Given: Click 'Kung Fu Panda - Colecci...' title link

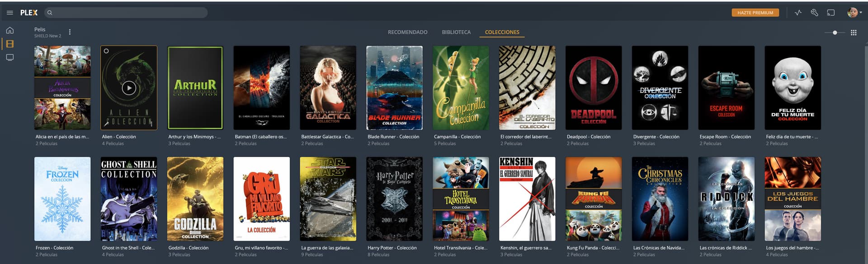Looking at the screenshot, I should click(593, 248).
